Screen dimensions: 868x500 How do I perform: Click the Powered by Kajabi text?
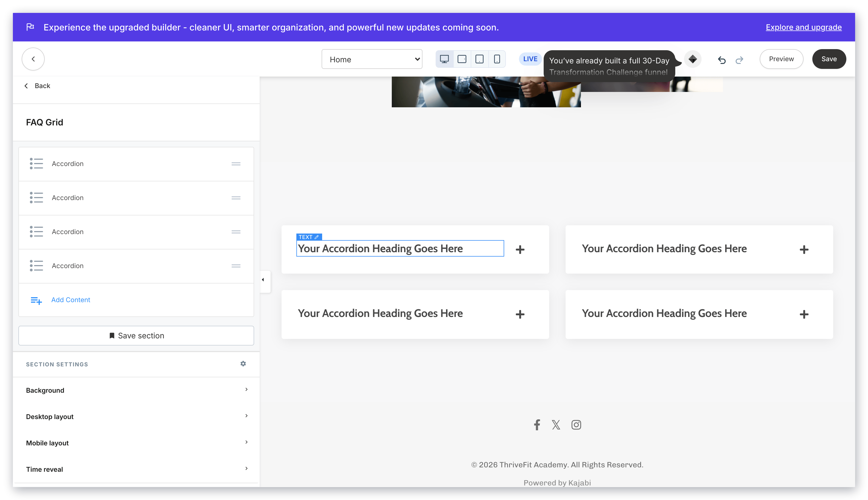[x=557, y=482]
